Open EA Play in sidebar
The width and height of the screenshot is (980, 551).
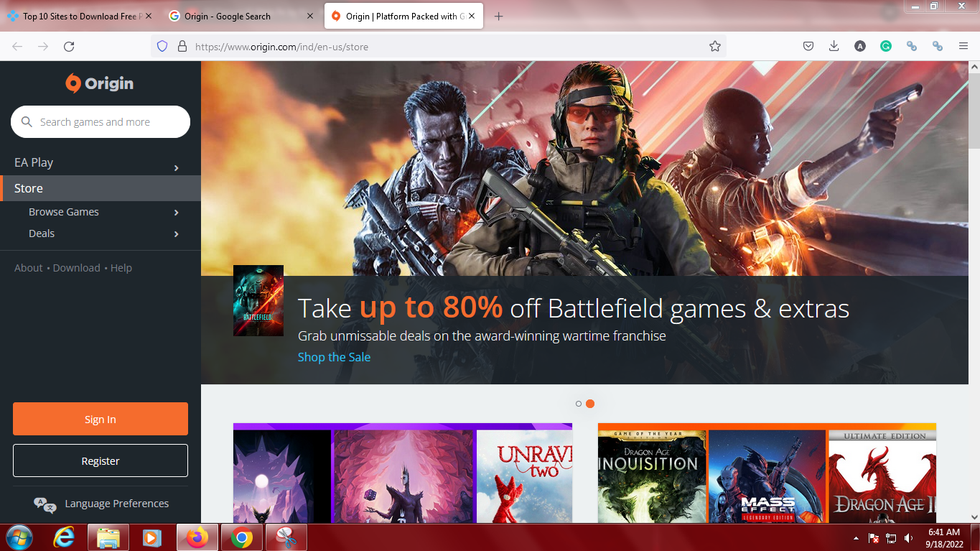click(x=101, y=163)
